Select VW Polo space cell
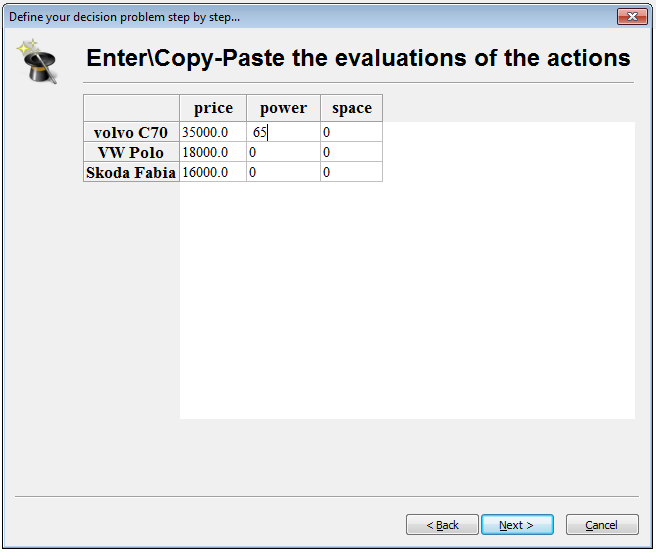 pyautogui.click(x=351, y=152)
